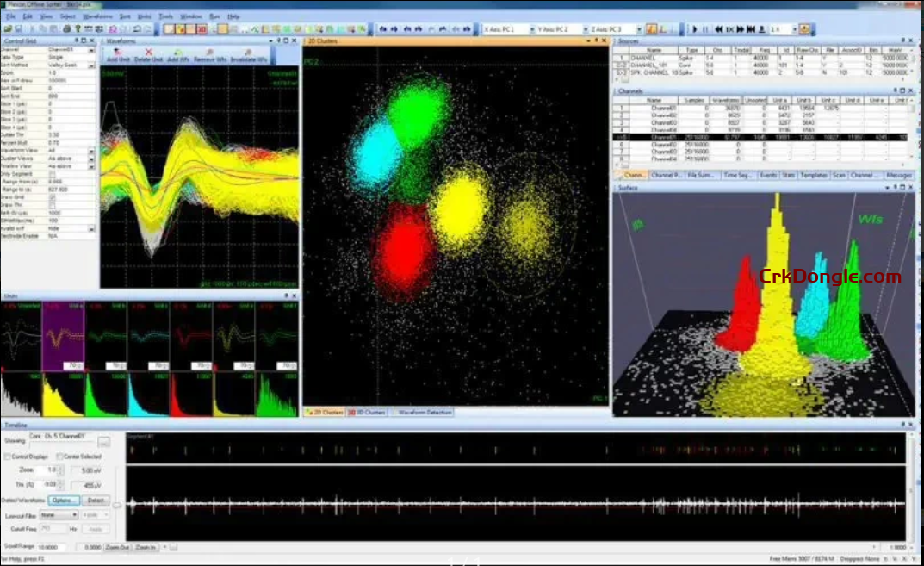This screenshot has height=566, width=924.
Task: Toggle the Center Selected checkbox
Action: 59,457
